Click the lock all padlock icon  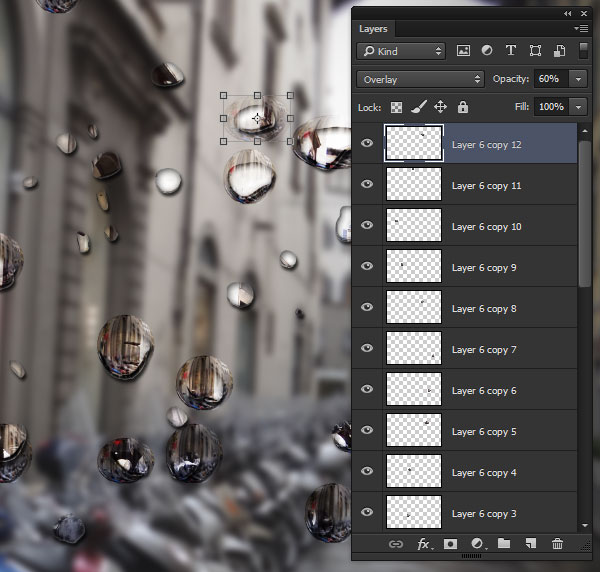pyautogui.click(x=462, y=107)
